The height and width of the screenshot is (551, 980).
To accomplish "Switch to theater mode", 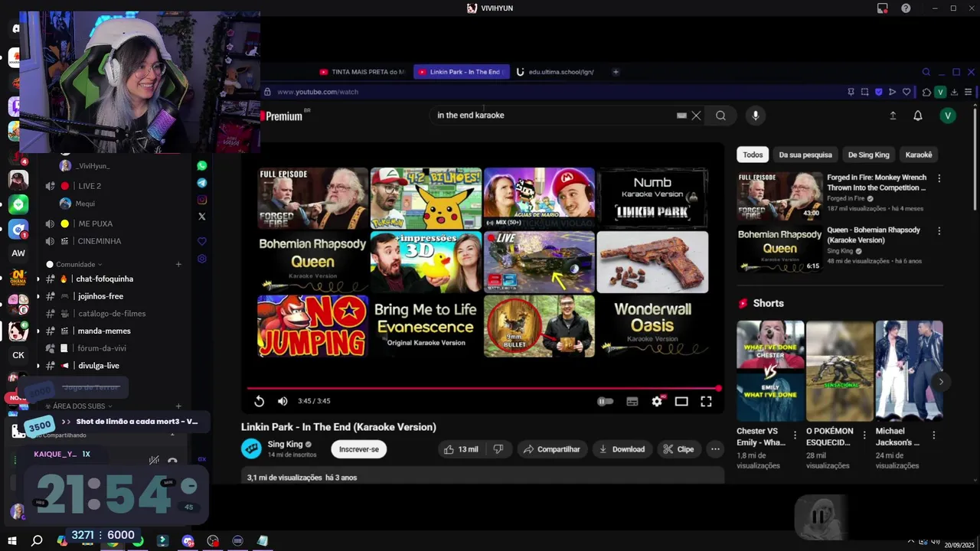I will tap(681, 401).
